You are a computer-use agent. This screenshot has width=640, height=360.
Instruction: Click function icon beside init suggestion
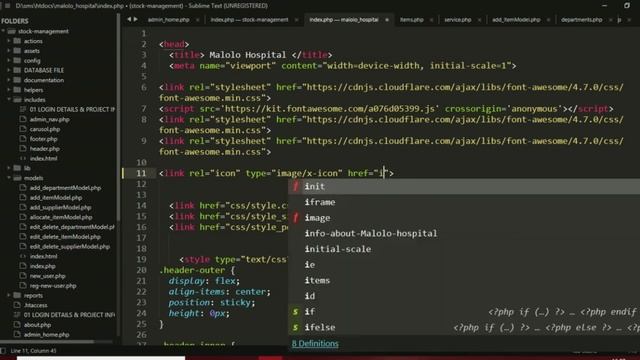click(296, 187)
